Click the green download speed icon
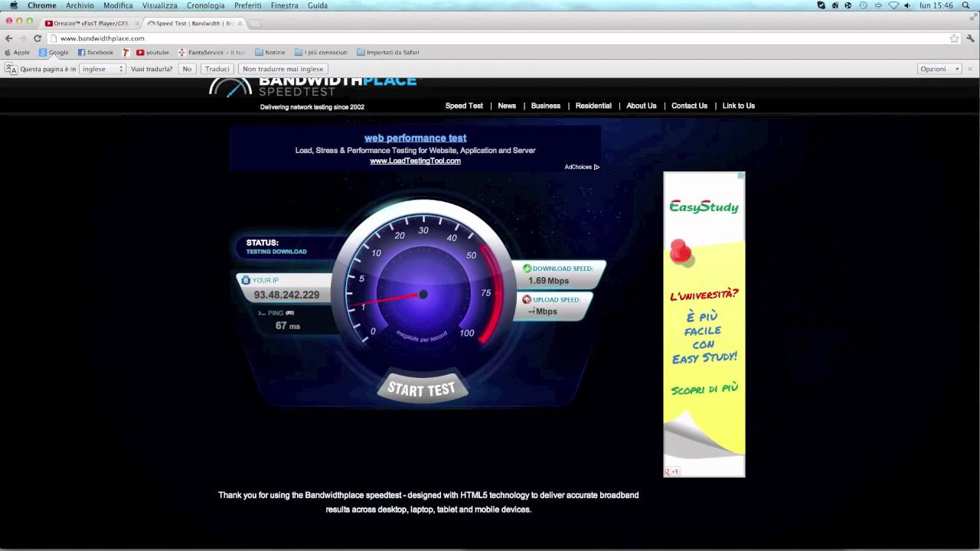 (x=527, y=269)
